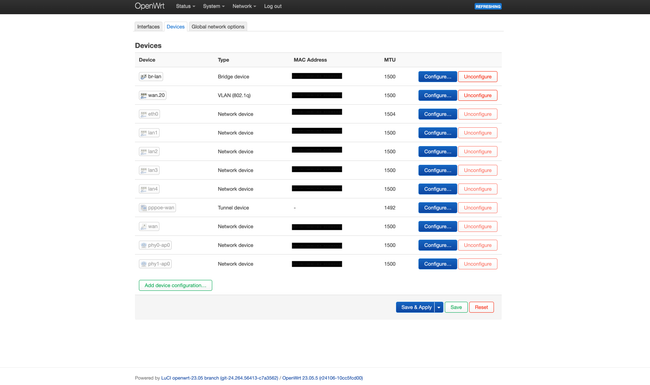
Task: Click the phy1-ap0 wireless device icon
Action: point(143,264)
